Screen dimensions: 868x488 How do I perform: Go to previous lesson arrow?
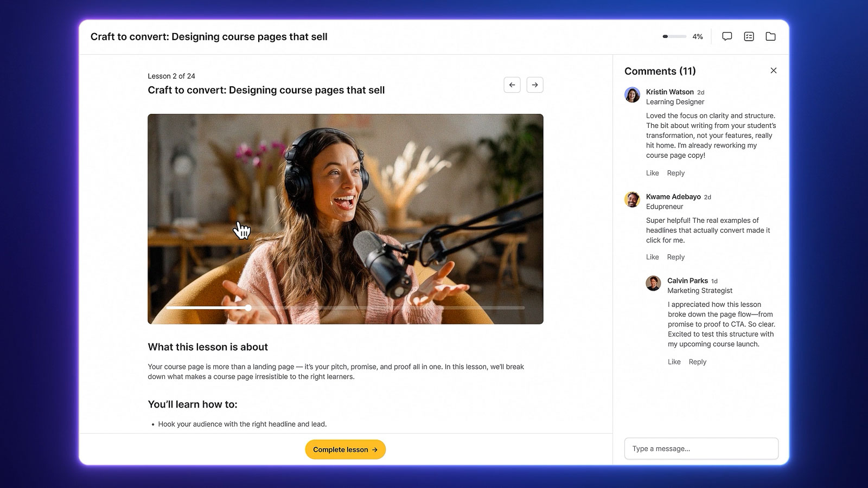tap(512, 85)
